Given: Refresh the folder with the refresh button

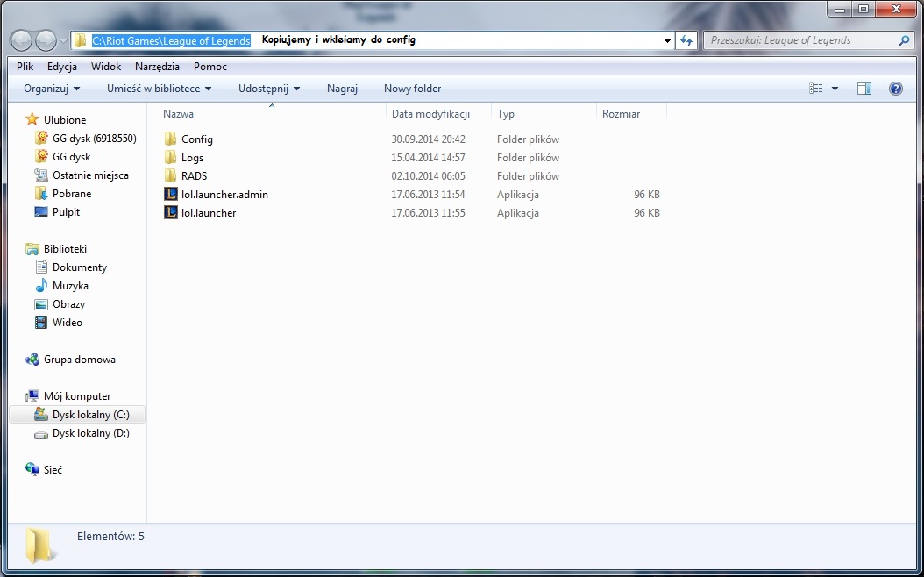Looking at the screenshot, I should coord(686,40).
